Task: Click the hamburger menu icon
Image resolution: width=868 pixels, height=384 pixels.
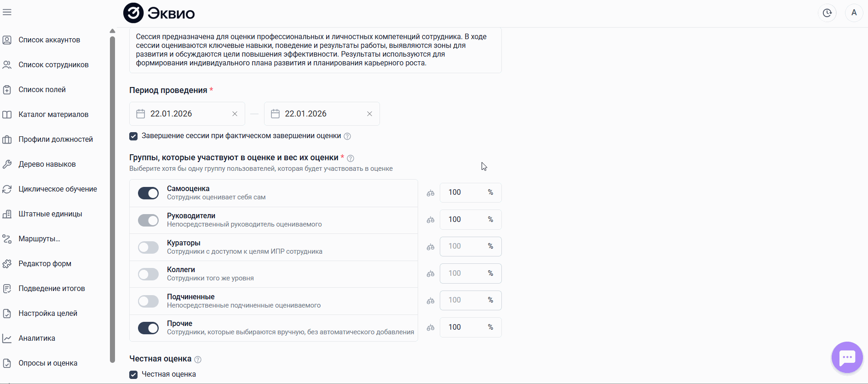Action: [x=7, y=12]
